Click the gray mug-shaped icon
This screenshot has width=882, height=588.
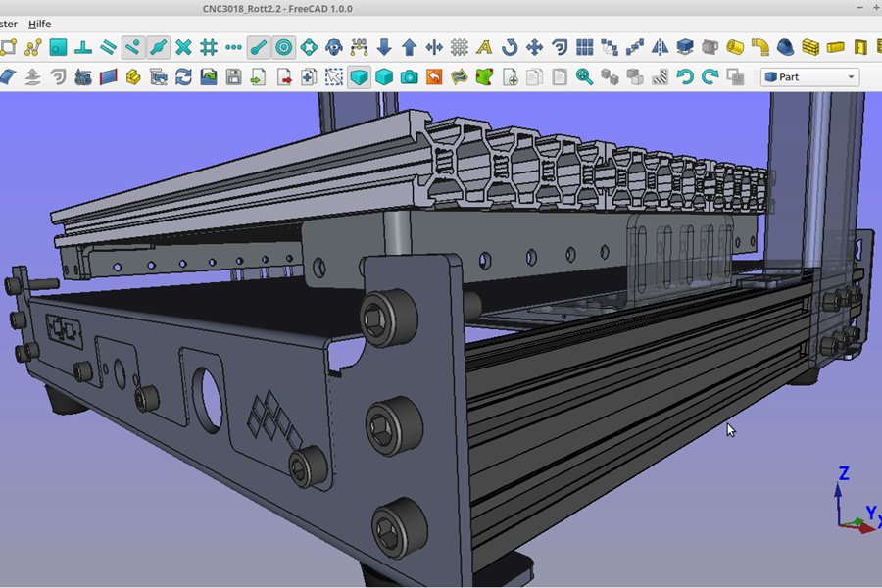pyautogui.click(x=710, y=47)
